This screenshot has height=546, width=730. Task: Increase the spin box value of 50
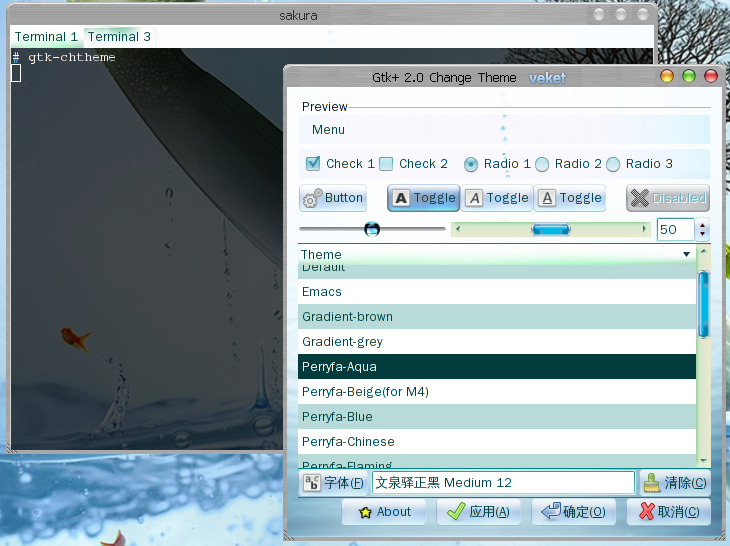(x=703, y=225)
